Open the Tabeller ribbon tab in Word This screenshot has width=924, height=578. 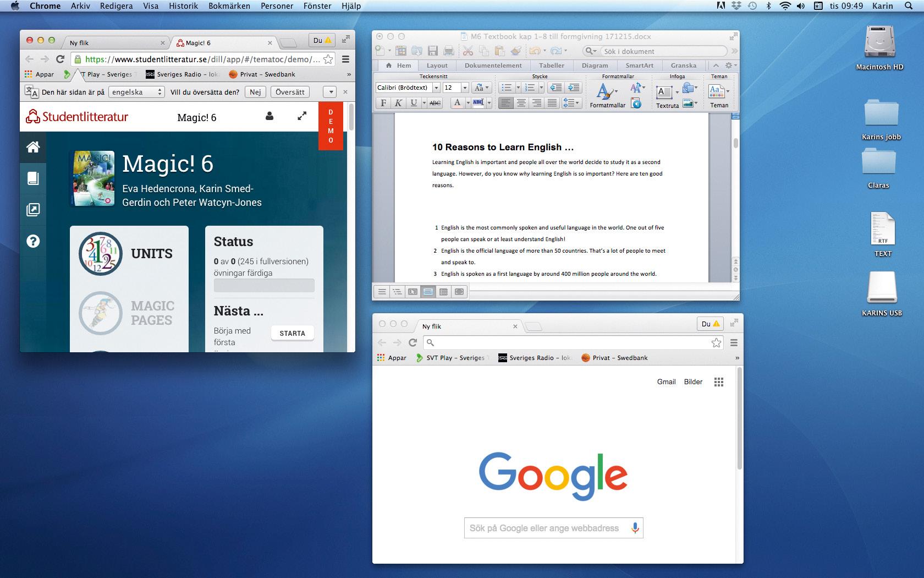click(x=552, y=66)
